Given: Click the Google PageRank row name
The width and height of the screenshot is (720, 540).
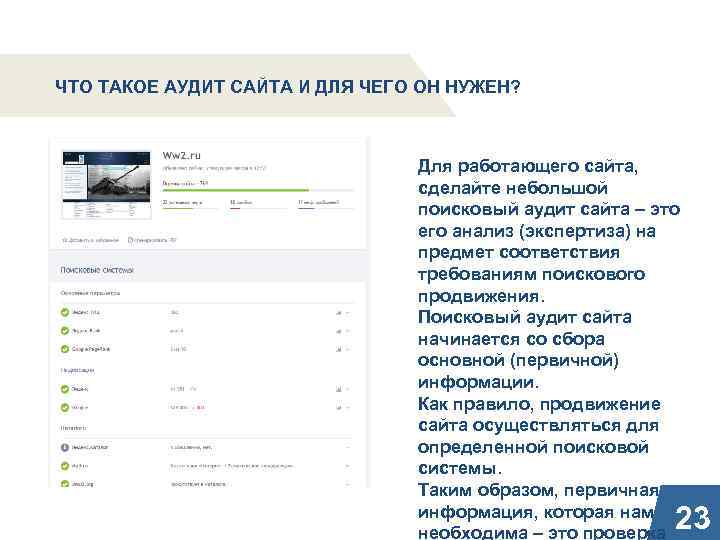Looking at the screenshot, I should (91, 349).
